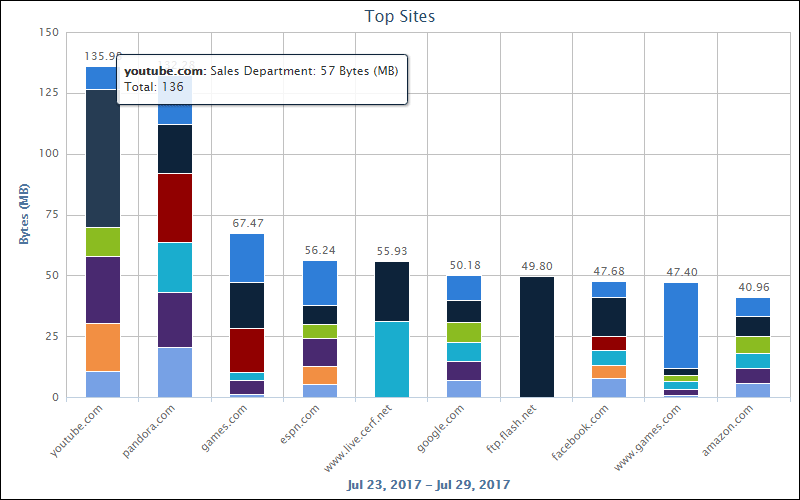
Task: Click the teal segment of www.live.cerf.net bar
Action: (392, 359)
